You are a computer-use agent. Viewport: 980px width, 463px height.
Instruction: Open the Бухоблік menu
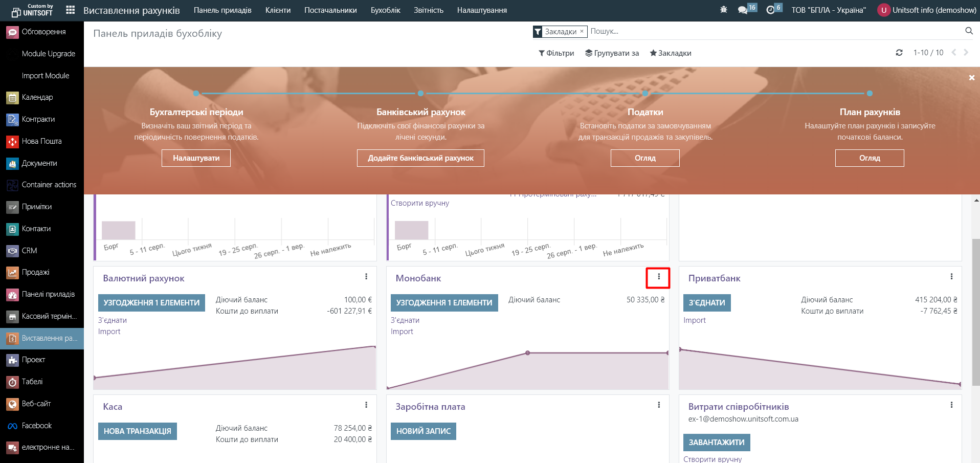click(x=385, y=10)
